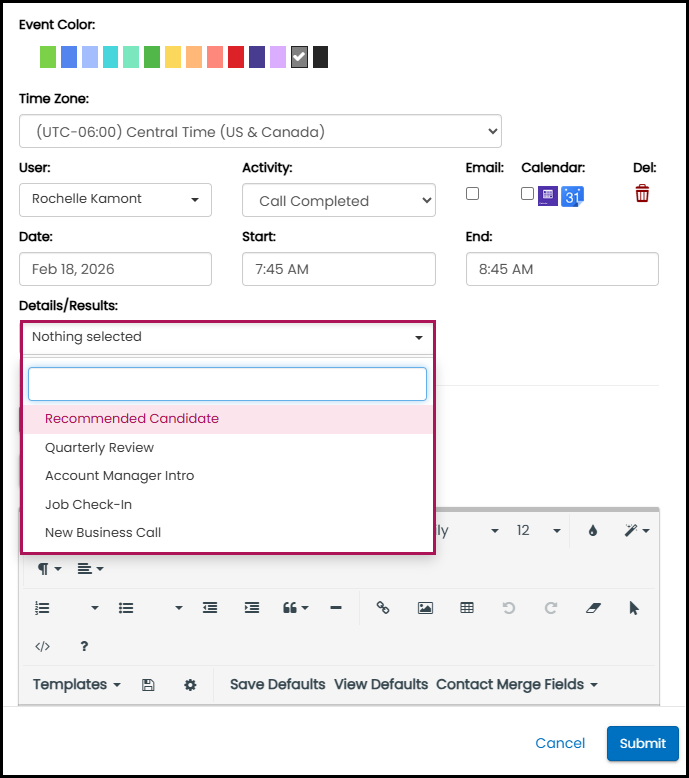
Task: Click the insert image icon
Action: tap(425, 608)
